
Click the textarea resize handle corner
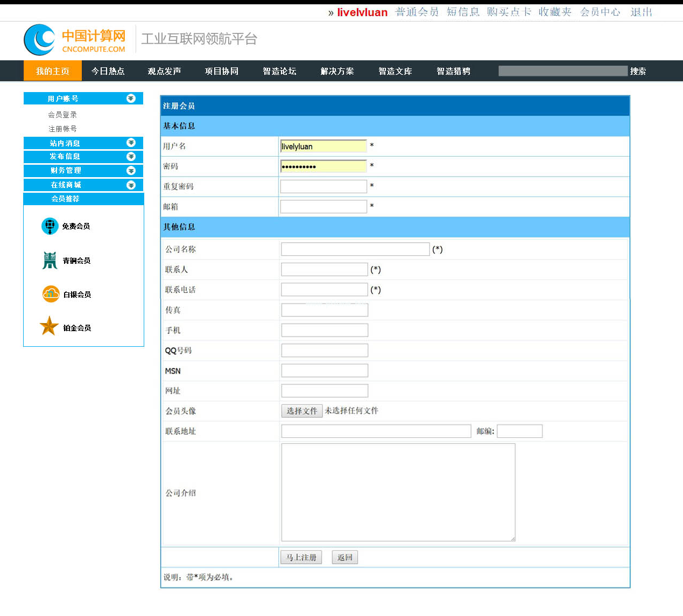coord(513,538)
